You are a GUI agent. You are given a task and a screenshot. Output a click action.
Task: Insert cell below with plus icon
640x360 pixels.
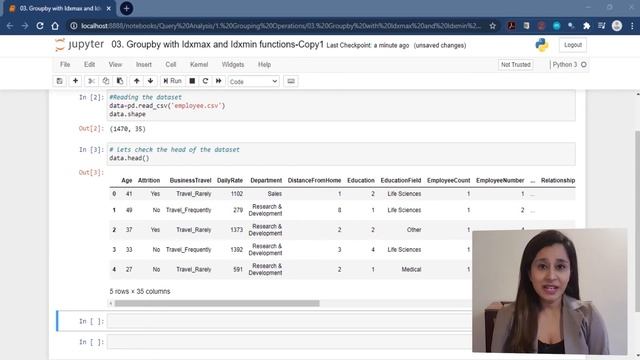pos(75,81)
